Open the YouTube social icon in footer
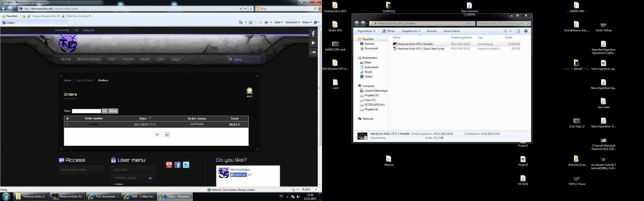Screen dimensions: 644x201 coord(169,165)
